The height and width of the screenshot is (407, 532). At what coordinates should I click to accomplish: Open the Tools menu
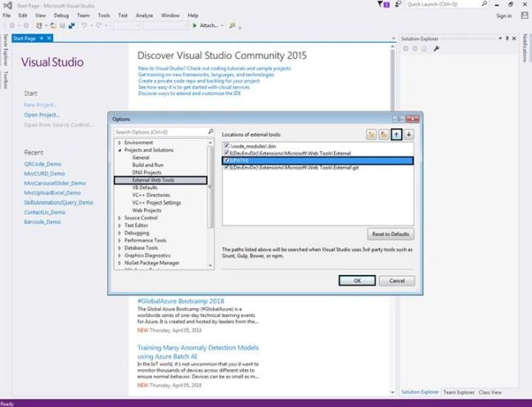coord(104,16)
